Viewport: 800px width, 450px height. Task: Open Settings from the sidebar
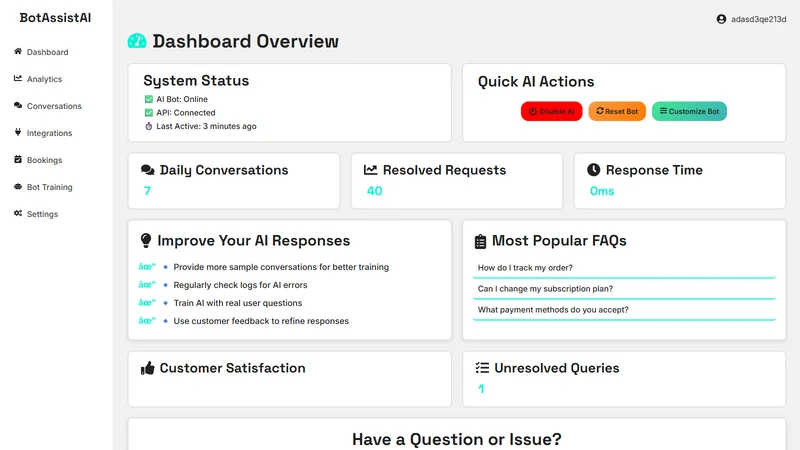42,214
